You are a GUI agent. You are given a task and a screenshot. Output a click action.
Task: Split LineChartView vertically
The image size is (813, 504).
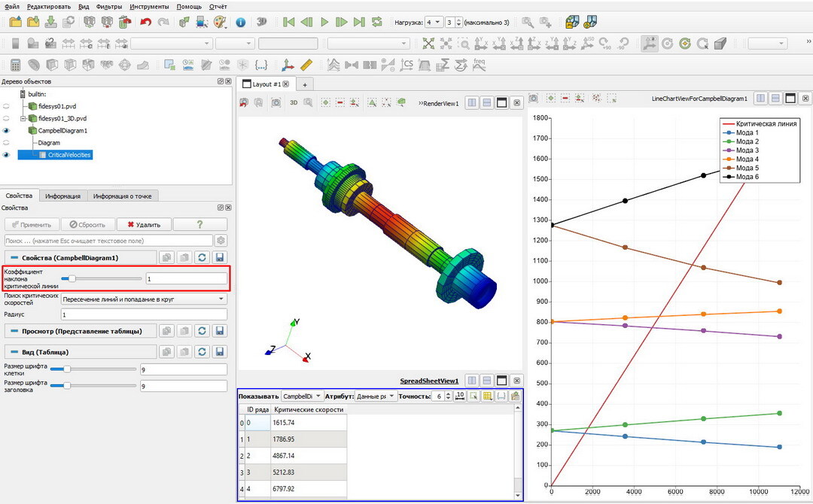point(775,98)
